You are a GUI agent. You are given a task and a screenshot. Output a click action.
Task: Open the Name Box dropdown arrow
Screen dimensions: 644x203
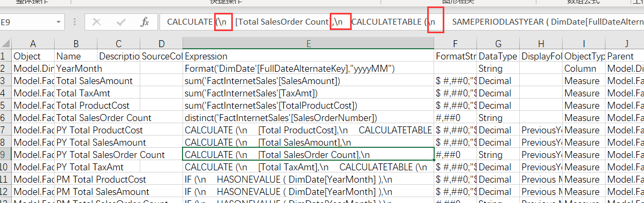58,22
